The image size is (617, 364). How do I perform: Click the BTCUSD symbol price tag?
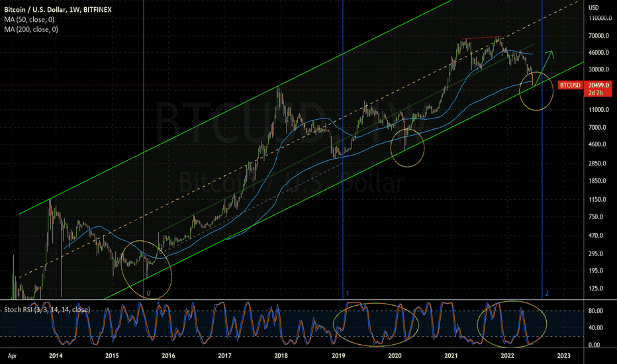pyautogui.click(x=570, y=85)
